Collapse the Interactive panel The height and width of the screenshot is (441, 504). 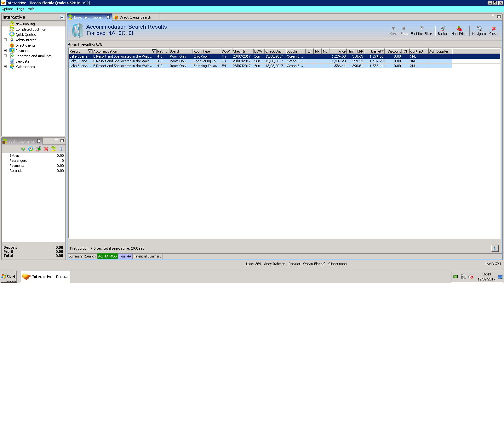62,17
